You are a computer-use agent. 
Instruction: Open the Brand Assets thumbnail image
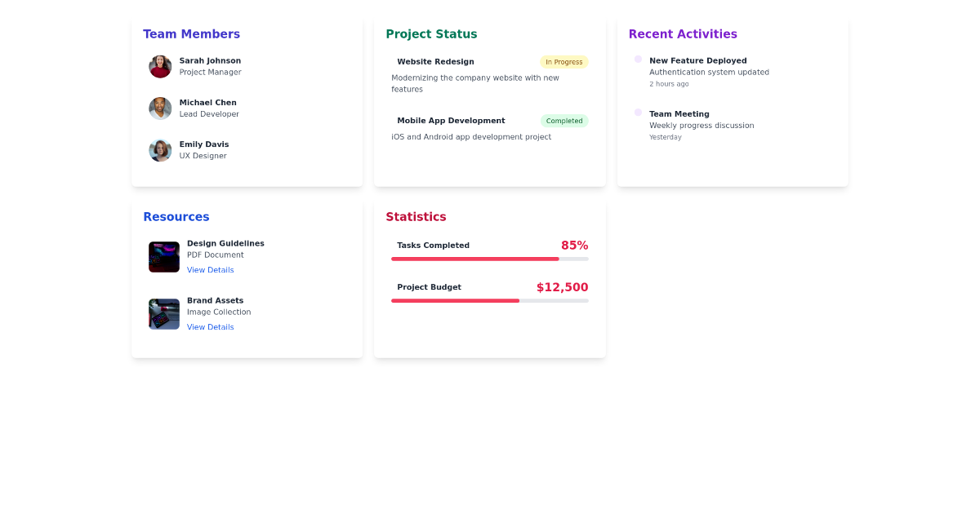pos(163,314)
